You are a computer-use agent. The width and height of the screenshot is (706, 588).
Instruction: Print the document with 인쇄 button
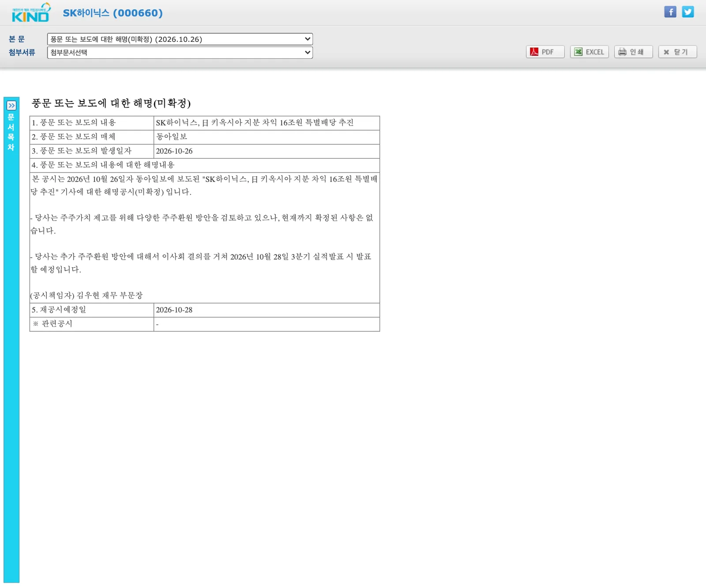[x=633, y=52]
